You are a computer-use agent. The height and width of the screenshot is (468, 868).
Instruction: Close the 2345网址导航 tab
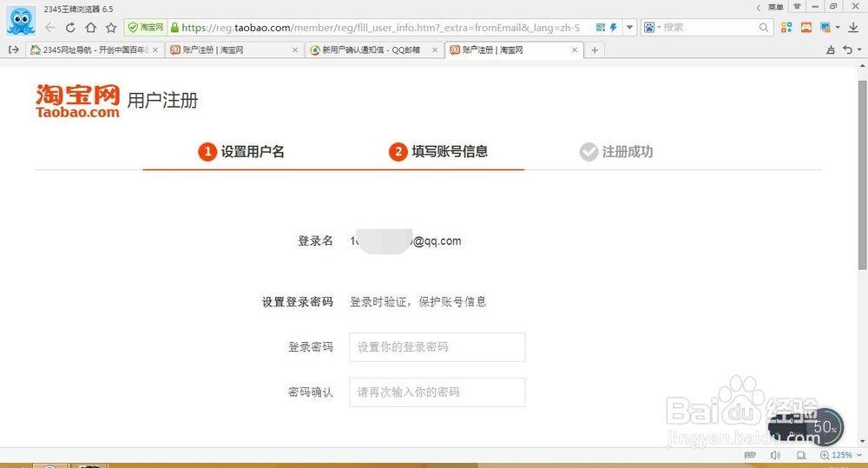tap(155, 49)
